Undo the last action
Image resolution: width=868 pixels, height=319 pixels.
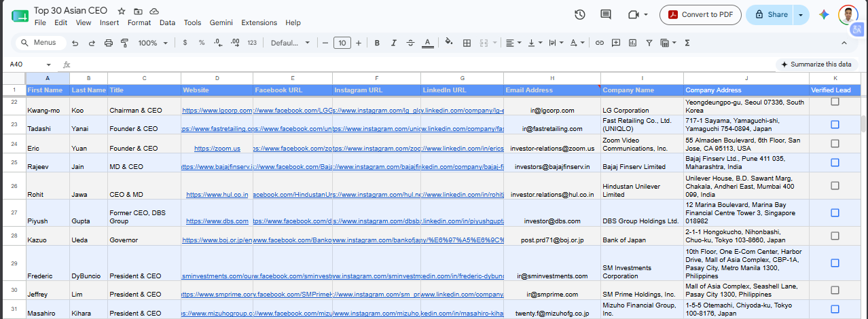[x=75, y=43]
